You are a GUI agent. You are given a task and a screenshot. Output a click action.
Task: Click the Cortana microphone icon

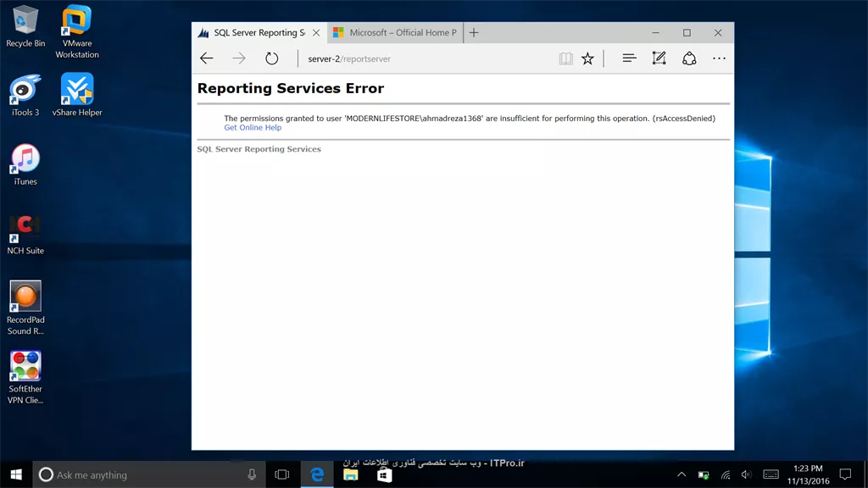(252, 474)
